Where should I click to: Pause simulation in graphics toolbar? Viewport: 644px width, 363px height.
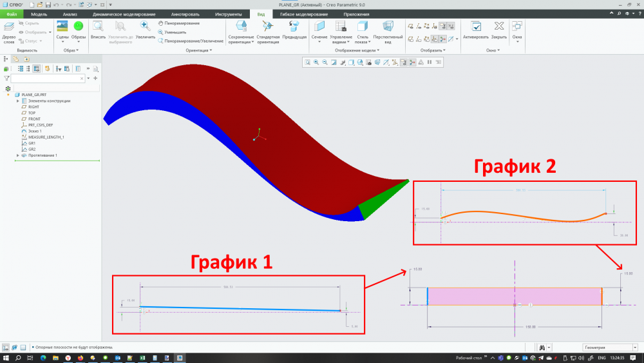tap(430, 62)
